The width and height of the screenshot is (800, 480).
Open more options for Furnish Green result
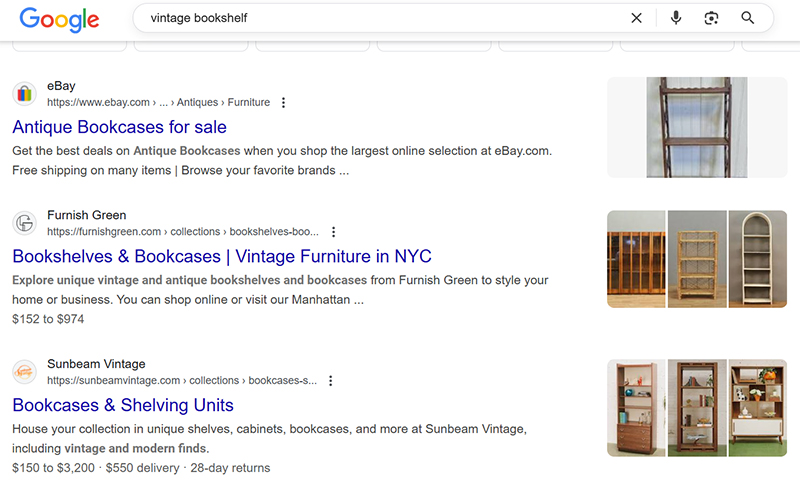(x=334, y=232)
